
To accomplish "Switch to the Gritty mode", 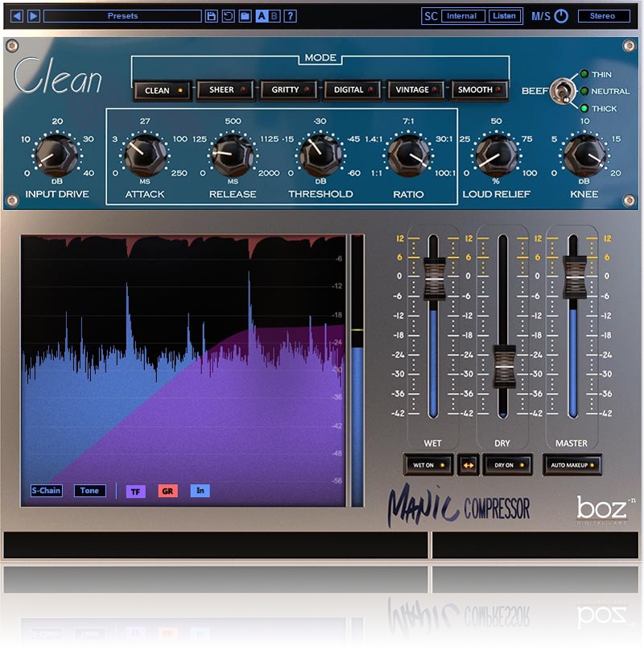I will (289, 90).
